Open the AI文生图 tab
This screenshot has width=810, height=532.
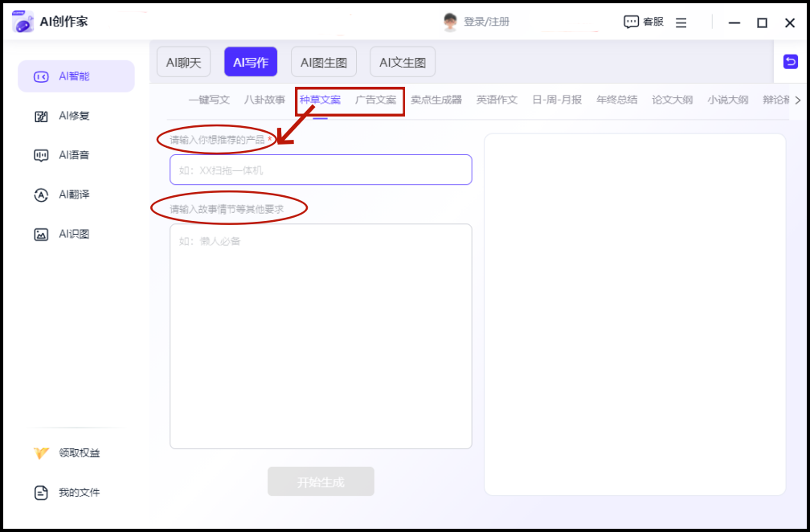[403, 62]
